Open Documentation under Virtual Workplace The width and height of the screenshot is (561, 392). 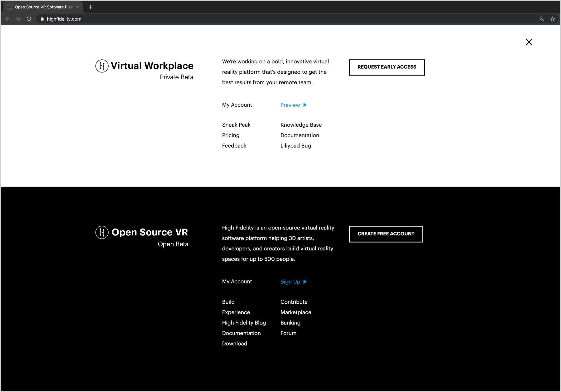coord(300,135)
